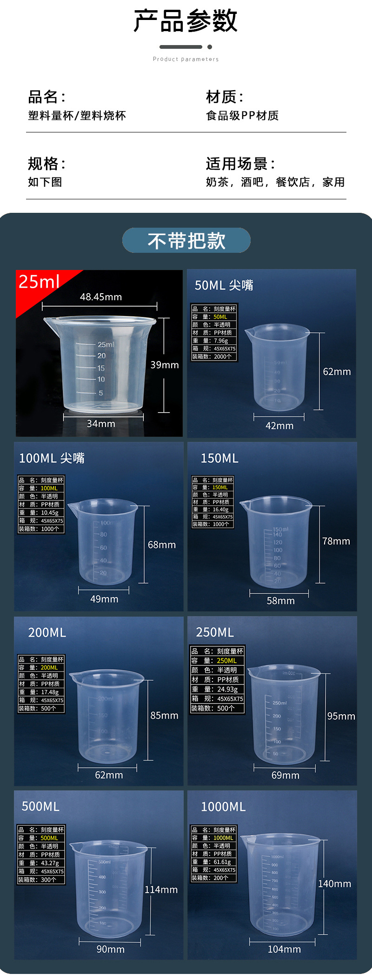This screenshot has width=372, height=980.
Task: Click the 产品参数 title text
Action: pyautogui.click(x=186, y=21)
